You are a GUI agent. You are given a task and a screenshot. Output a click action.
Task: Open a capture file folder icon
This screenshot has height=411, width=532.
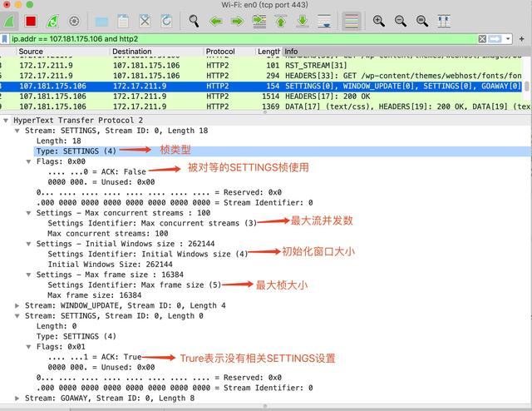click(x=101, y=22)
